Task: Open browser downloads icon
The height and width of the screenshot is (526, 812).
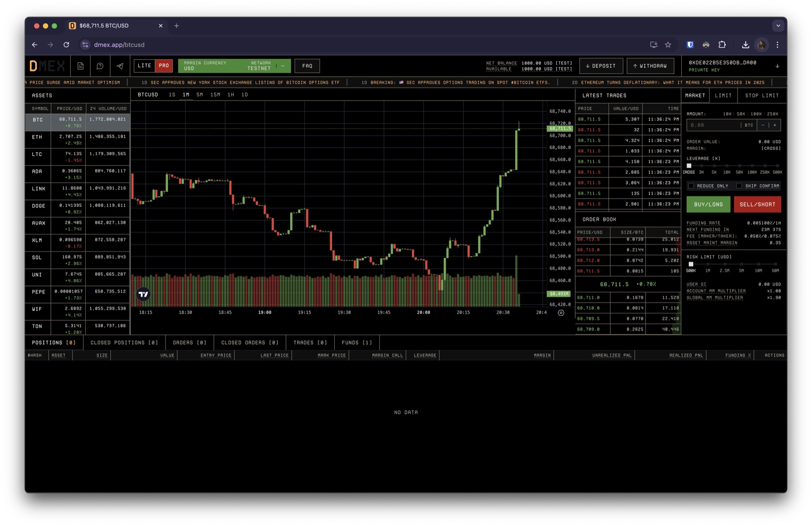Action: tap(745, 45)
